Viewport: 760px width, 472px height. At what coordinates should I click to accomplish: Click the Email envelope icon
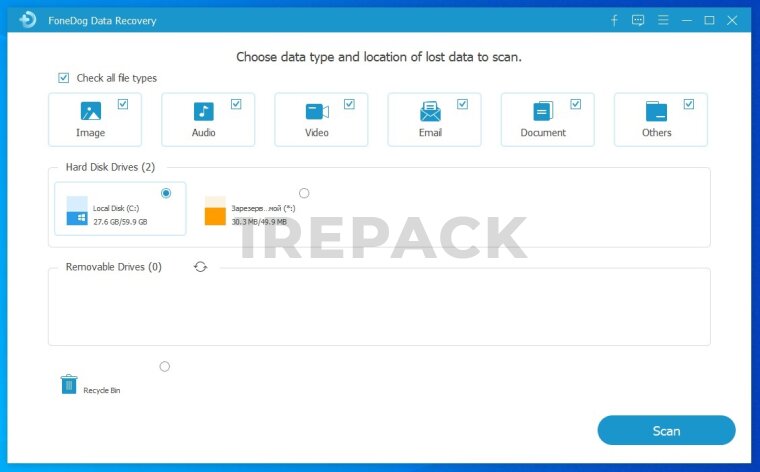430,112
